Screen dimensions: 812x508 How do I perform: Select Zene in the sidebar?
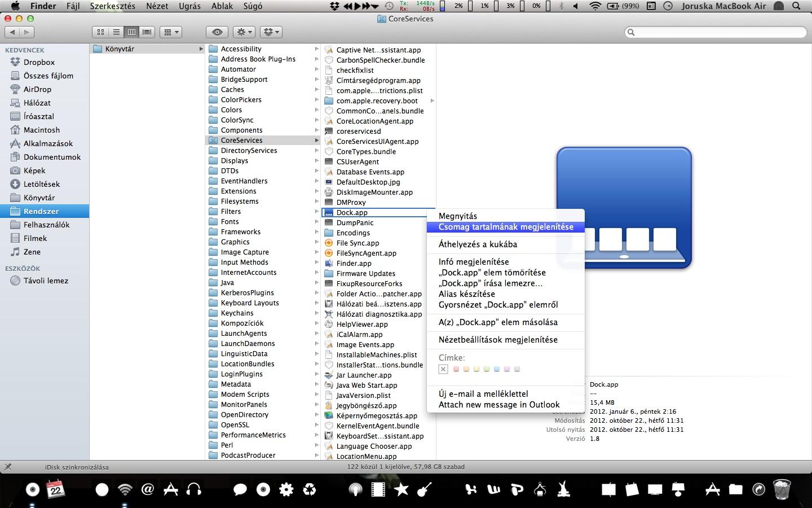coord(32,252)
